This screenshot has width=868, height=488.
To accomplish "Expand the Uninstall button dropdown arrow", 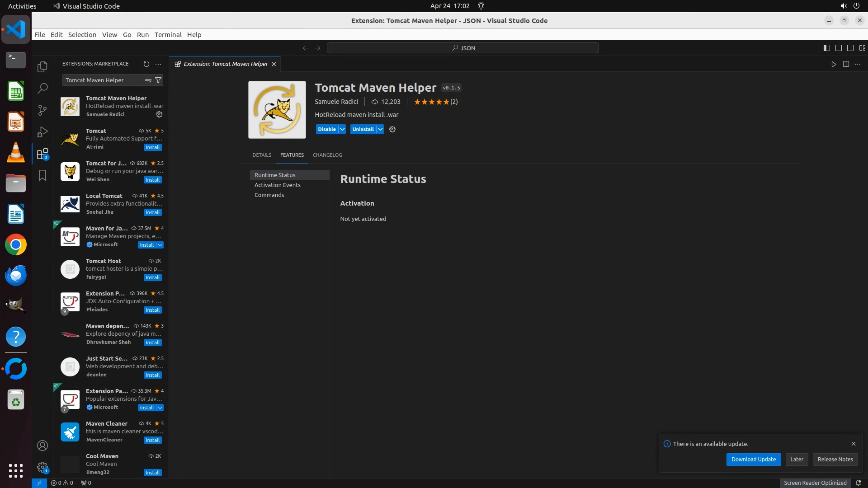I will point(380,129).
